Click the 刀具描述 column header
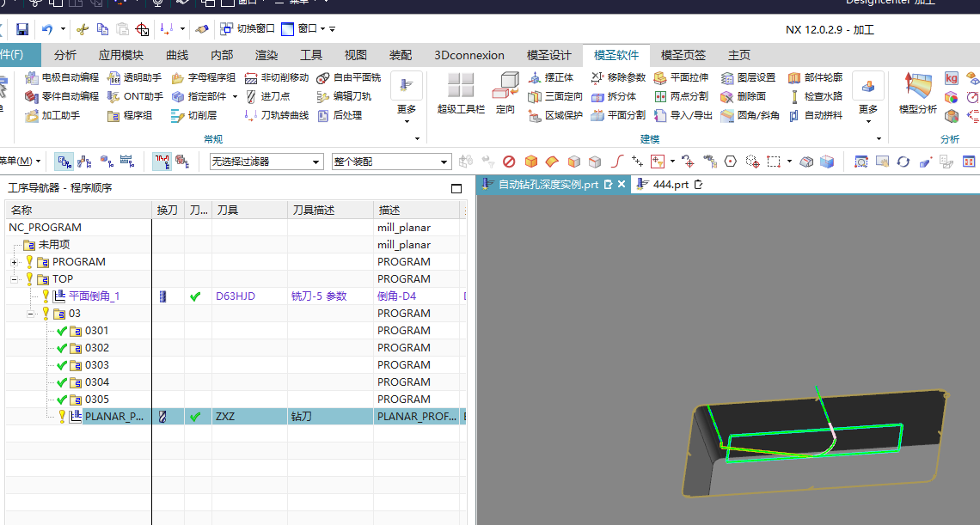The height and width of the screenshot is (525, 980). 331,210
